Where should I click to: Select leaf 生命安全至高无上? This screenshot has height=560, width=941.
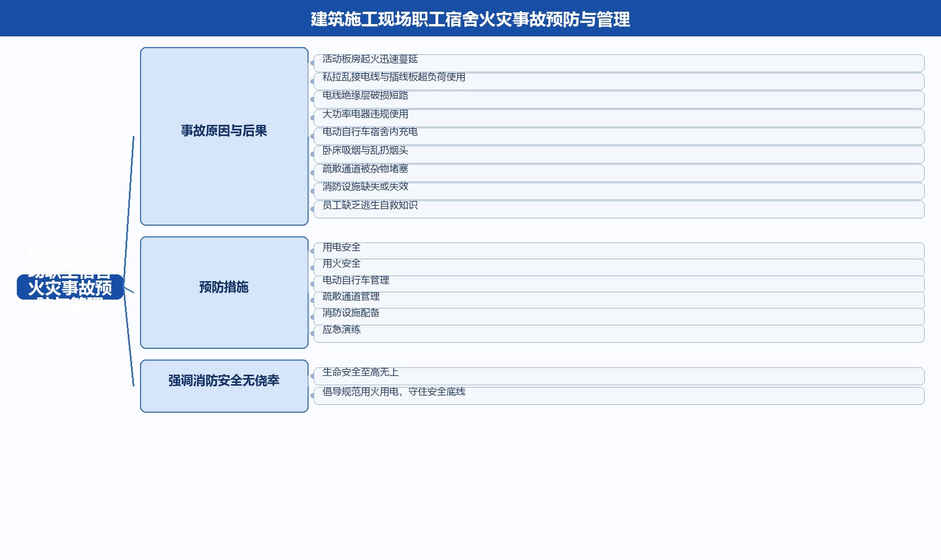tap(619, 376)
